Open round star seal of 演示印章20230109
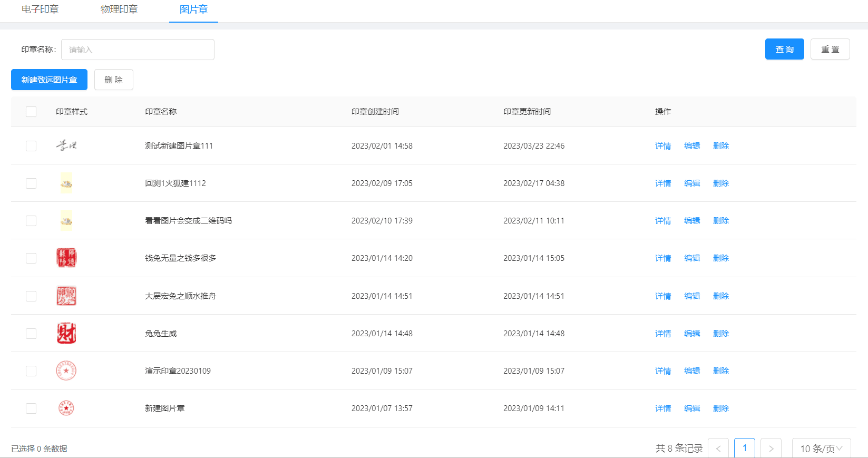868x458 pixels. 66,371
